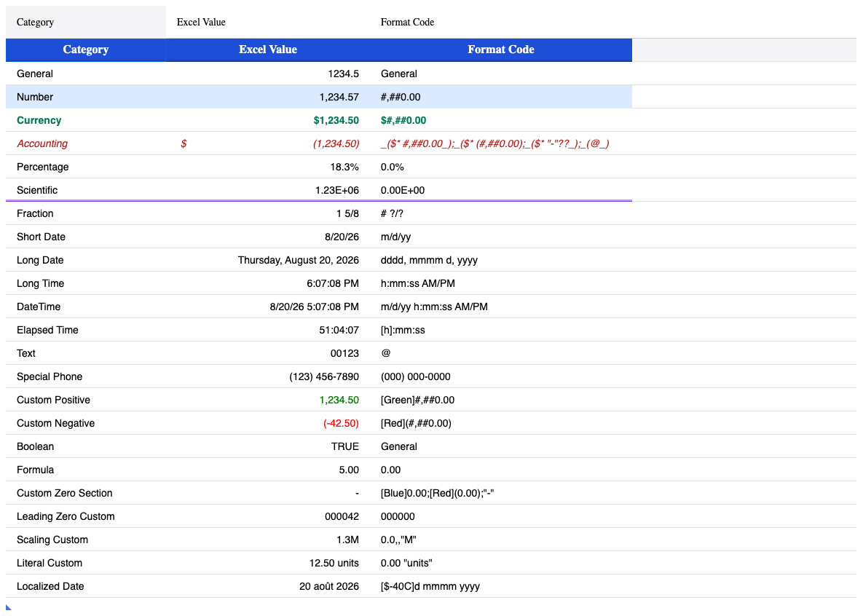Viewport: 863px width, 616px height.
Task: Select the Localized Date cell
Action: coord(85,586)
